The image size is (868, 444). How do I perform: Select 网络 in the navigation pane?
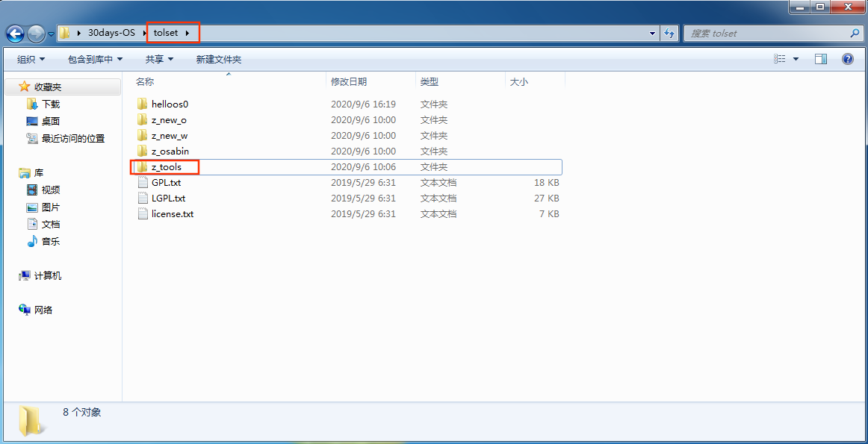point(43,310)
